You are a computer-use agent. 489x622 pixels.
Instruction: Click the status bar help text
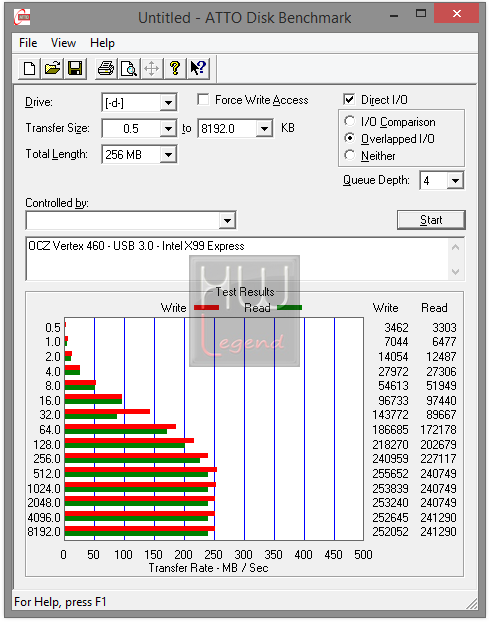pos(60,602)
